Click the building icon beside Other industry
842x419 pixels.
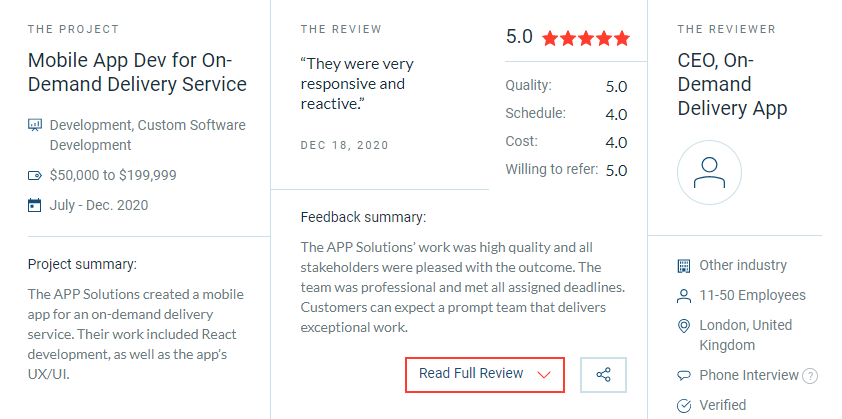point(684,265)
